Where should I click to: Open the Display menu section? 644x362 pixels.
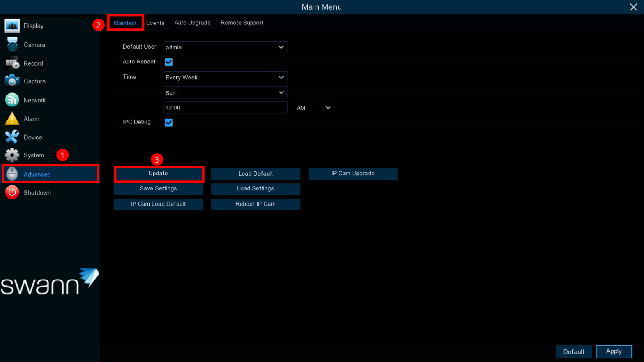pos(33,26)
